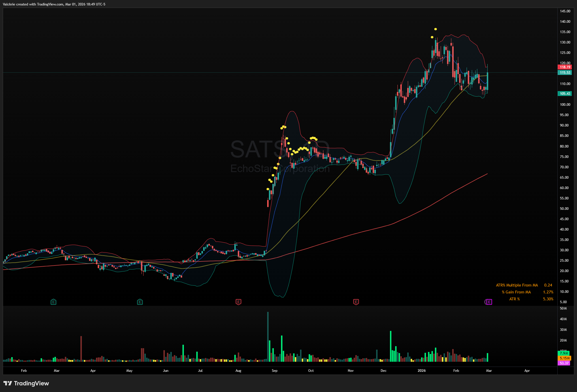
Task: Click the red earnings marker in August
Action: coord(238,302)
